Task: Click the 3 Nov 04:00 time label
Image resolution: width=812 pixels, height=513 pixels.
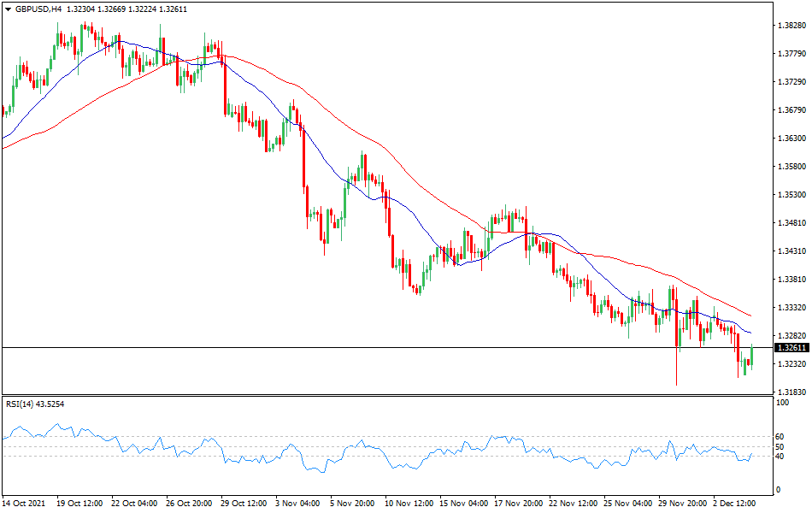Action: pyautogui.click(x=296, y=503)
